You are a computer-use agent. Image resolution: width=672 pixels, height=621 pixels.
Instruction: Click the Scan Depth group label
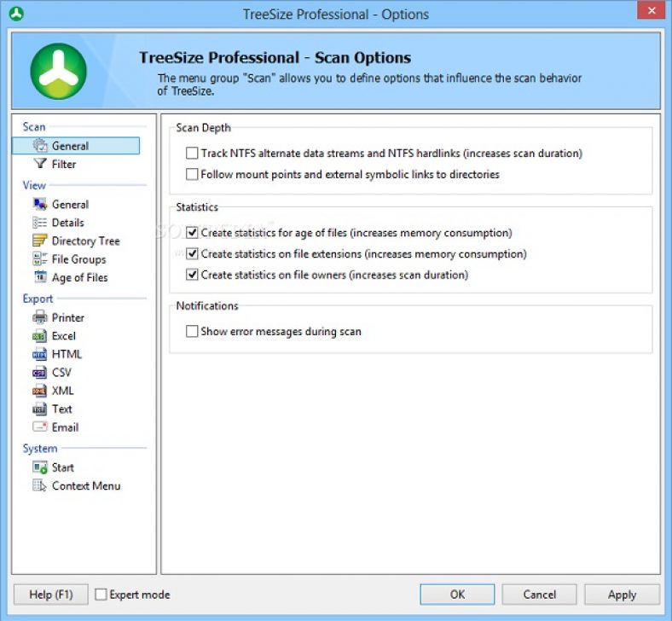[x=203, y=128]
